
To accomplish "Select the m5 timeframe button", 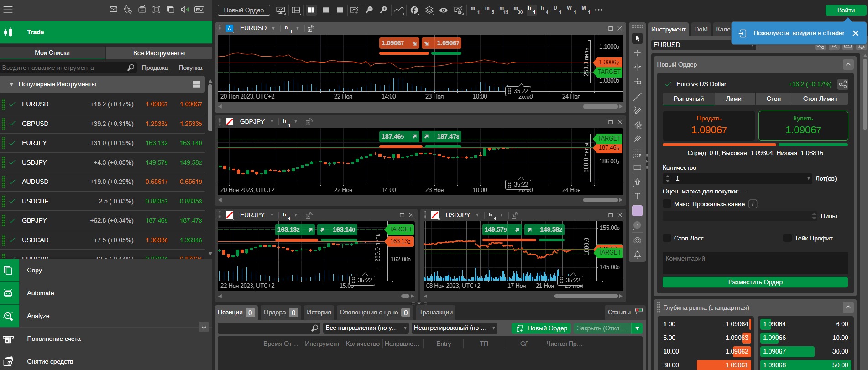I will (489, 10).
